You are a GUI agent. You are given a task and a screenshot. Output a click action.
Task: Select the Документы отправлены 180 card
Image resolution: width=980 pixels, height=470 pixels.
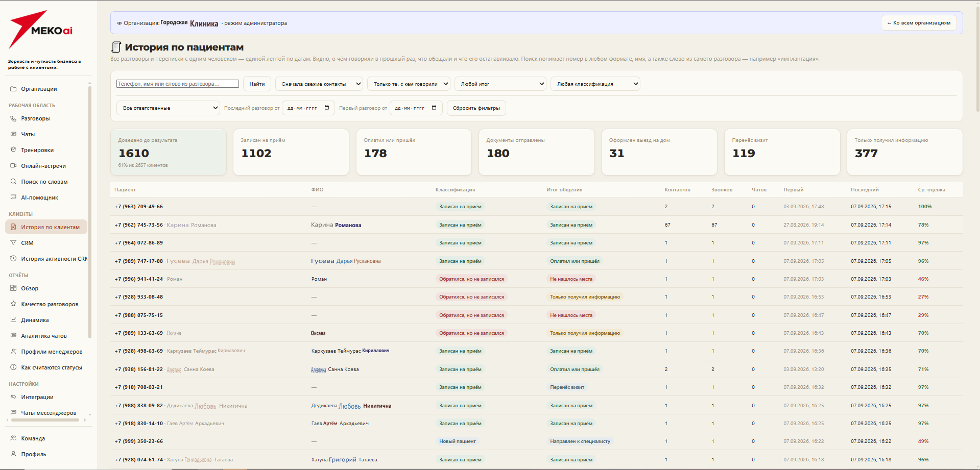pyautogui.click(x=537, y=152)
